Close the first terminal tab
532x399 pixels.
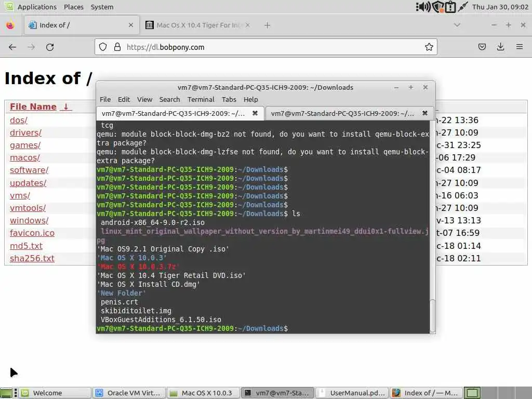[x=255, y=113]
